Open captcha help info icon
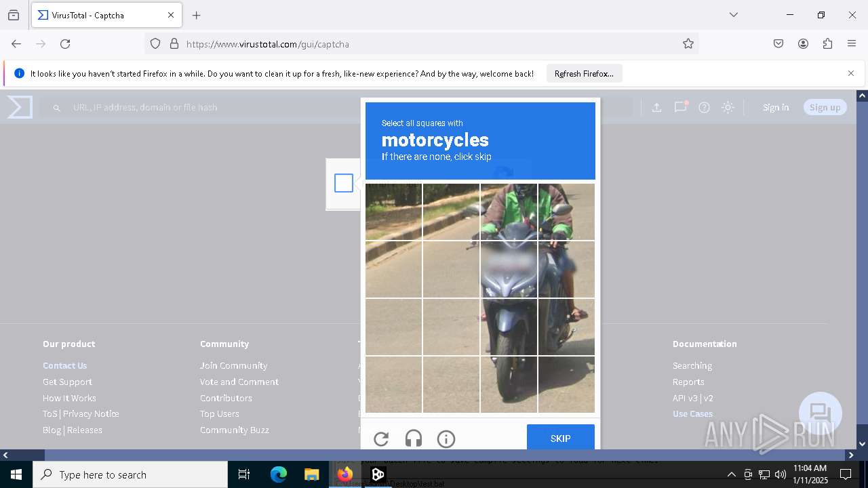The image size is (868, 488). coord(446,439)
